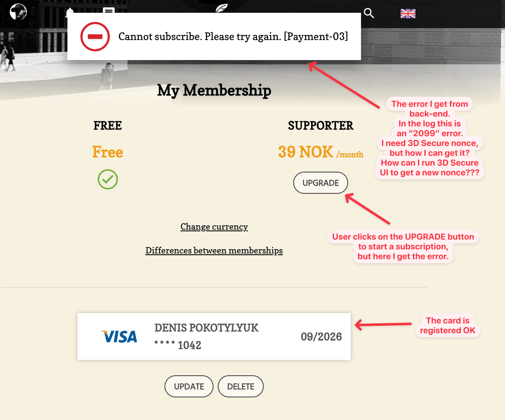Select the green checkmark under FREE

click(107, 179)
